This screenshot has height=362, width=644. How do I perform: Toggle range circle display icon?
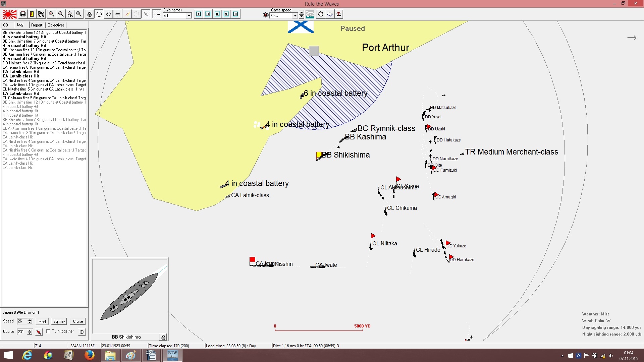[x=99, y=14]
